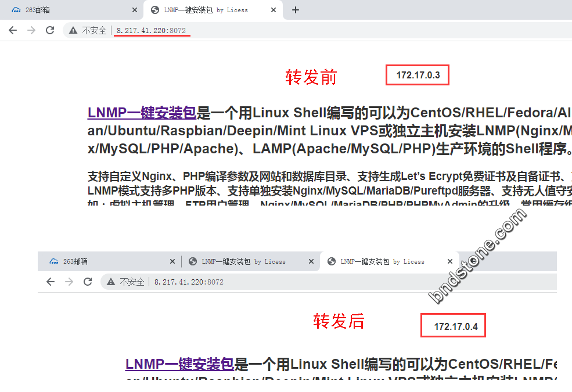
Task: Click the globe favicon on lower active LNMP tab
Action: click(x=331, y=261)
